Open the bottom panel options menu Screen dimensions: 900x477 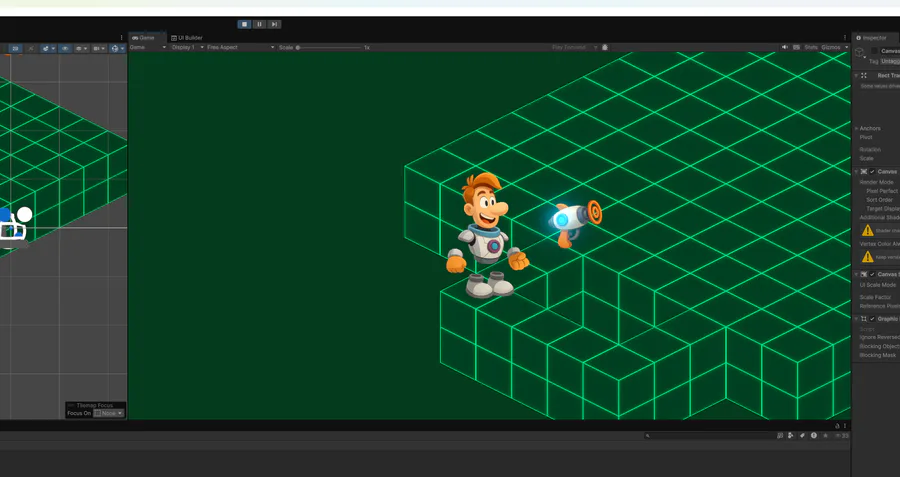tap(845, 426)
